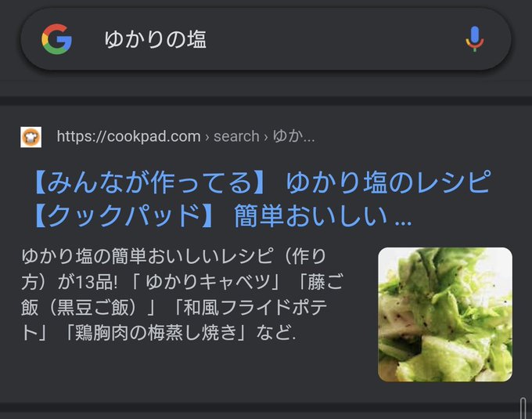Tap the 「鶏胸肉の梅蒸し焼き」 text in the snippet
This screenshot has width=532, height=419.
[x=156, y=333]
